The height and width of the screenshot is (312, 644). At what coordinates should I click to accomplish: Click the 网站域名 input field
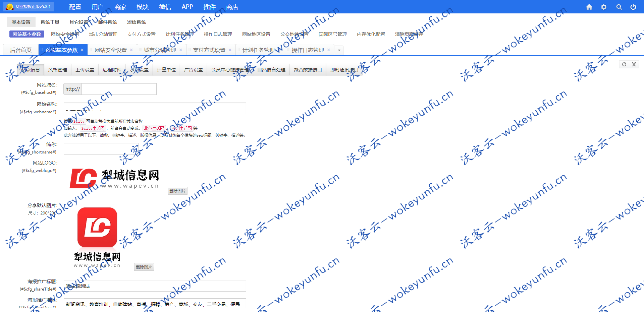click(119, 89)
